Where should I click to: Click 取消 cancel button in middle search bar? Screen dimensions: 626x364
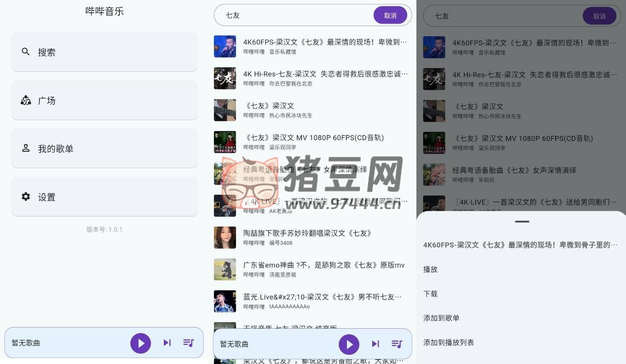click(x=390, y=15)
